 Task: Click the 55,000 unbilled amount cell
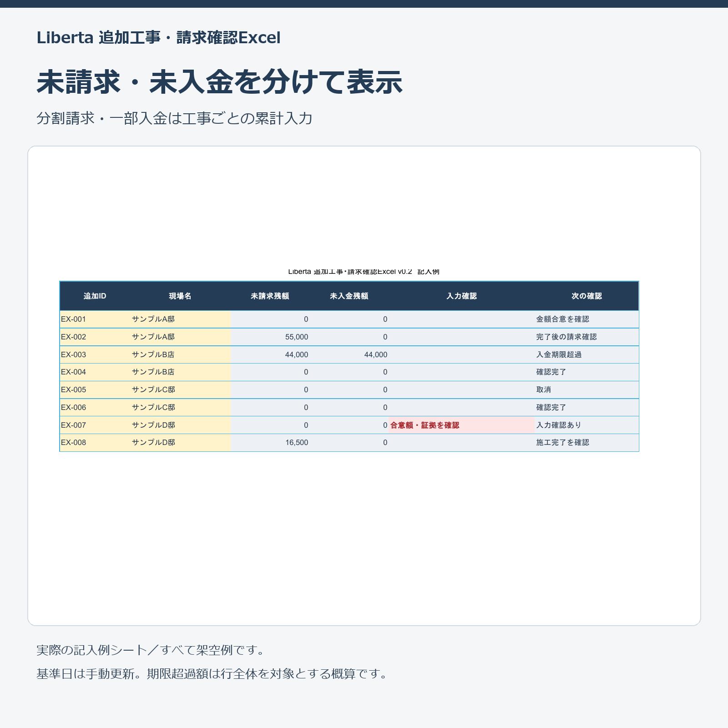click(270, 337)
